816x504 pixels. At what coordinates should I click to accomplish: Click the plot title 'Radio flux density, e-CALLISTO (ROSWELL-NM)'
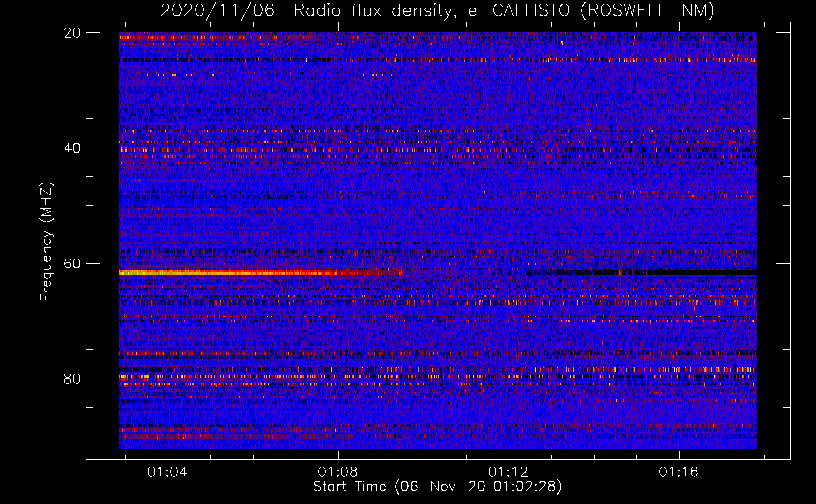point(504,10)
